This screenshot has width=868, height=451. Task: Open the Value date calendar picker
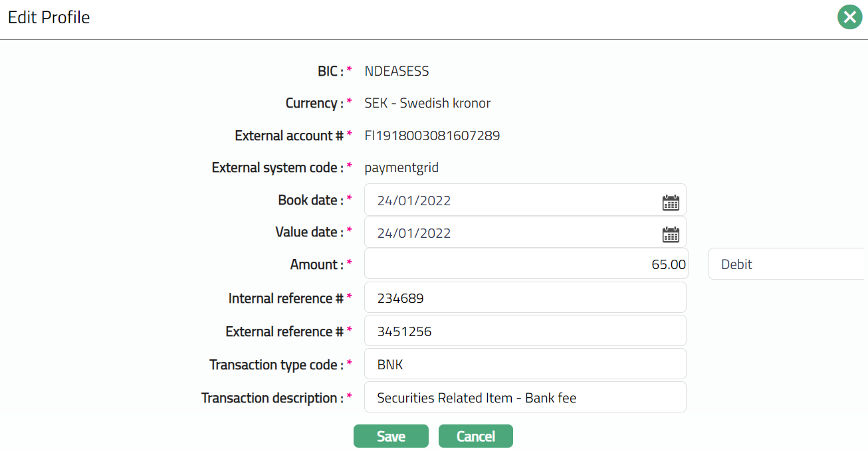pyautogui.click(x=671, y=234)
